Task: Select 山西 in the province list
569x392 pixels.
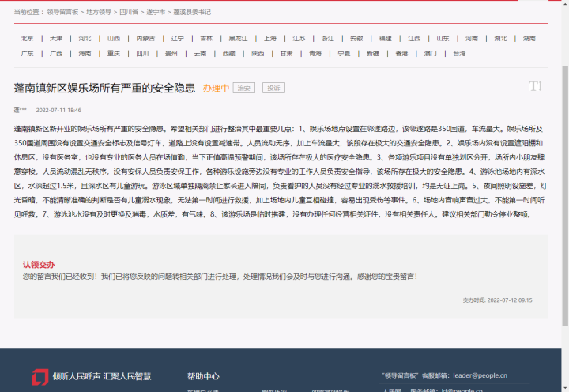Action: coord(114,38)
